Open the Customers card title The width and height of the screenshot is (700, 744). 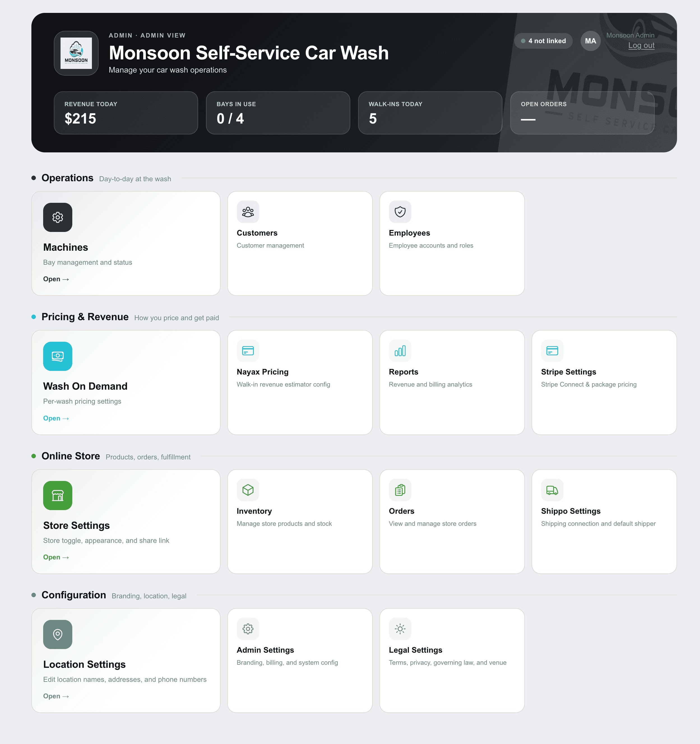coord(257,233)
